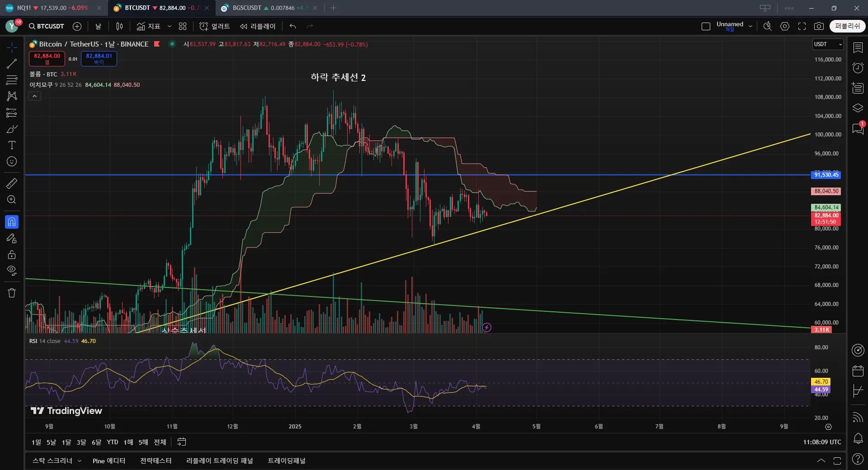The width and height of the screenshot is (868, 470).
Task: Toggle hide all drawings eye icon
Action: point(12,271)
